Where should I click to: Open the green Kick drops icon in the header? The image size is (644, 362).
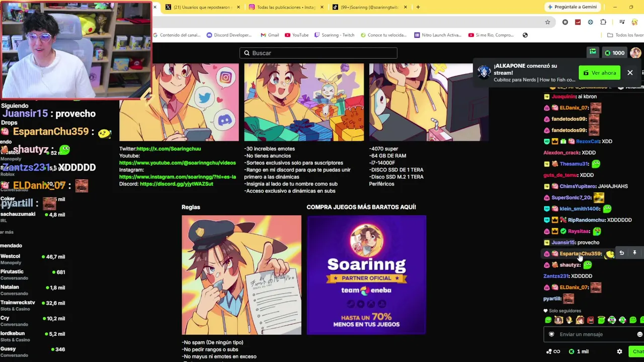593,52
